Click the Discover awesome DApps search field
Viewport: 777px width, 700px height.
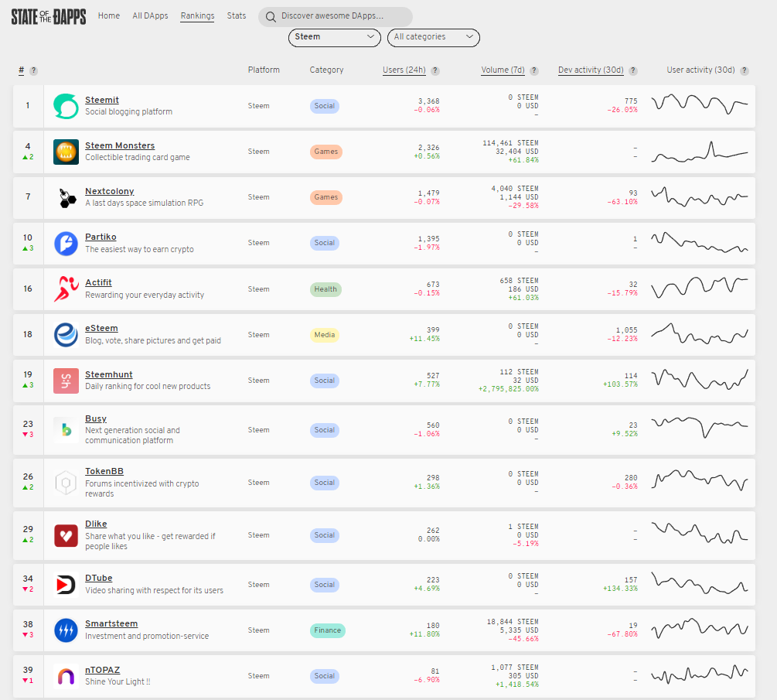pos(336,17)
